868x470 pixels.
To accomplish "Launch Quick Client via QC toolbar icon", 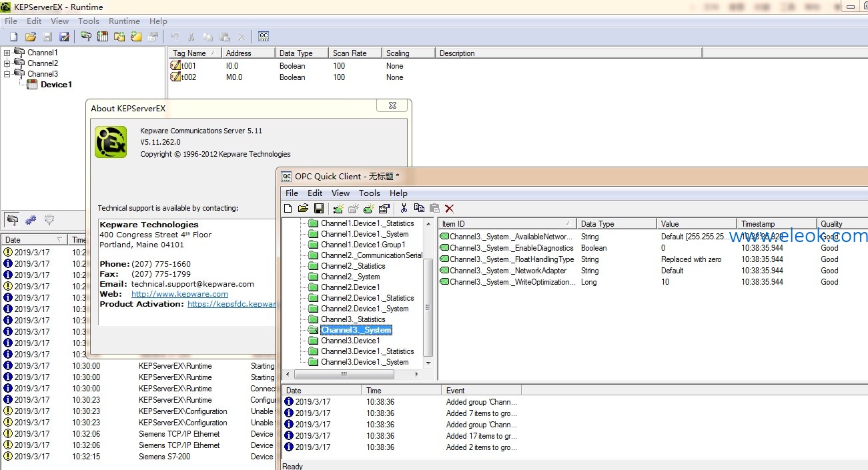I will [x=264, y=37].
